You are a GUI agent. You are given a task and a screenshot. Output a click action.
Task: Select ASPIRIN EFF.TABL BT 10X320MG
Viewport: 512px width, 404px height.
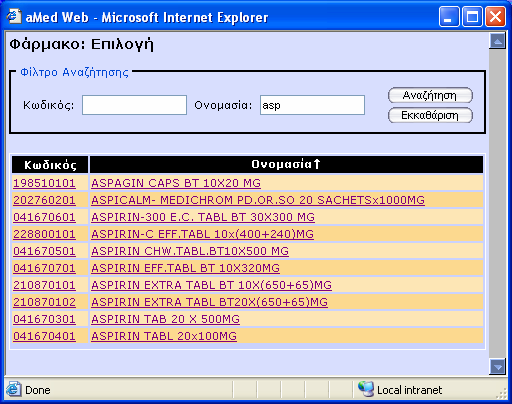[x=185, y=268]
